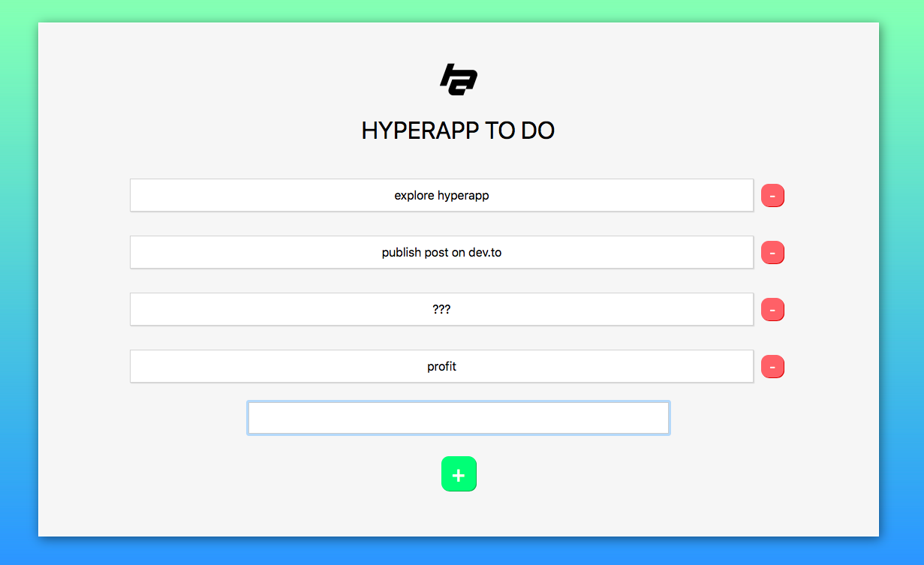Select the "publish post on dev.to" row
The height and width of the screenshot is (565, 924).
coord(441,252)
